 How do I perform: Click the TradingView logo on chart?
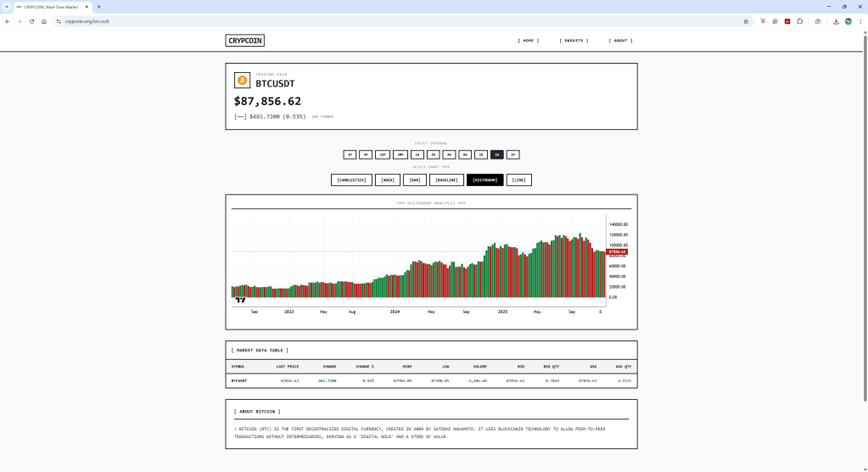coord(240,300)
